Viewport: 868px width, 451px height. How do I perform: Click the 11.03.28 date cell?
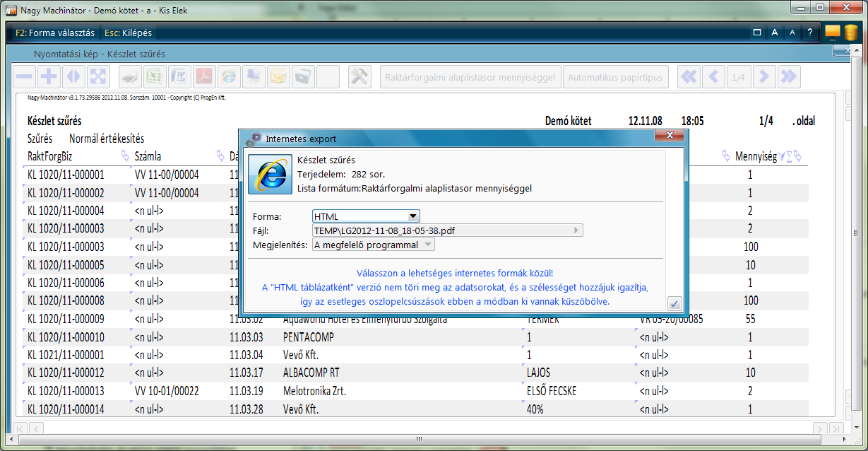[246, 409]
